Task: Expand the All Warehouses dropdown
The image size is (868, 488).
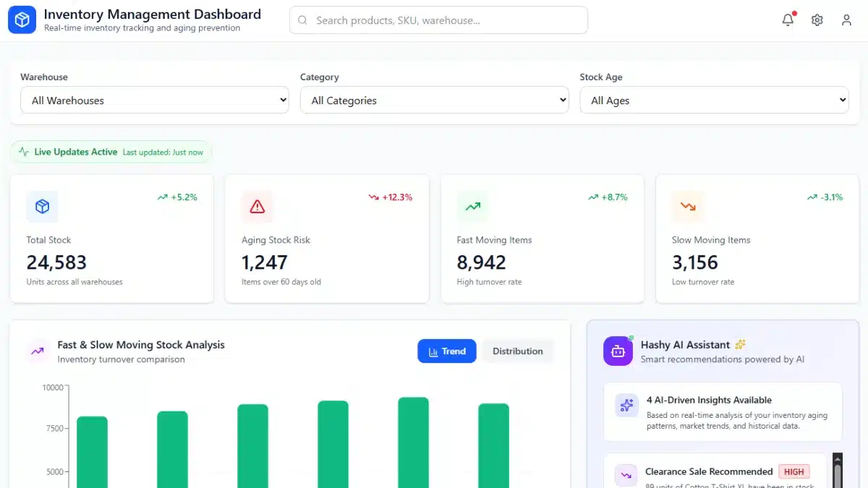Action: (155, 100)
